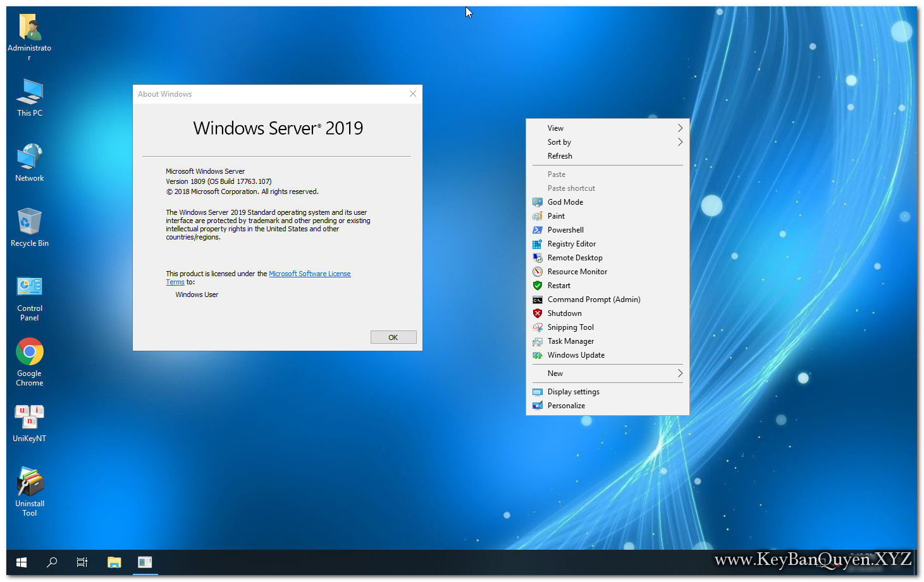Click the Display settings monitor icon

[x=538, y=392]
